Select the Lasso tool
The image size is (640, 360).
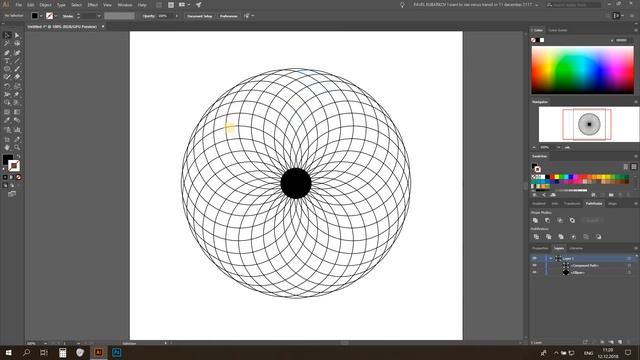17,43
